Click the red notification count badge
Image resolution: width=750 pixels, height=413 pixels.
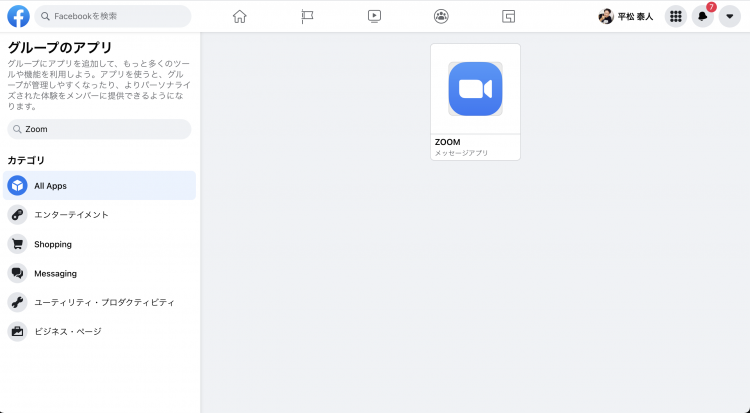tap(711, 7)
